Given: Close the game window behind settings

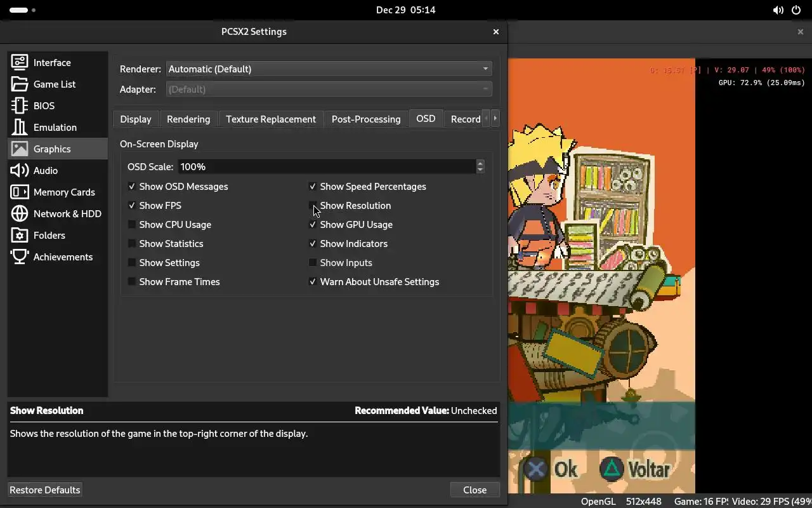Looking at the screenshot, I should (800, 32).
